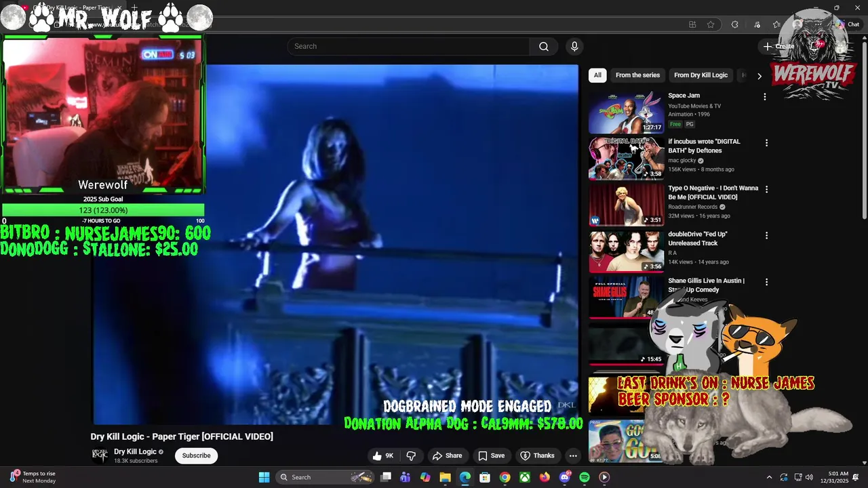Open Shane Gillis Live in Austin thumbnail
The height and width of the screenshot is (488, 868).
pos(627,298)
